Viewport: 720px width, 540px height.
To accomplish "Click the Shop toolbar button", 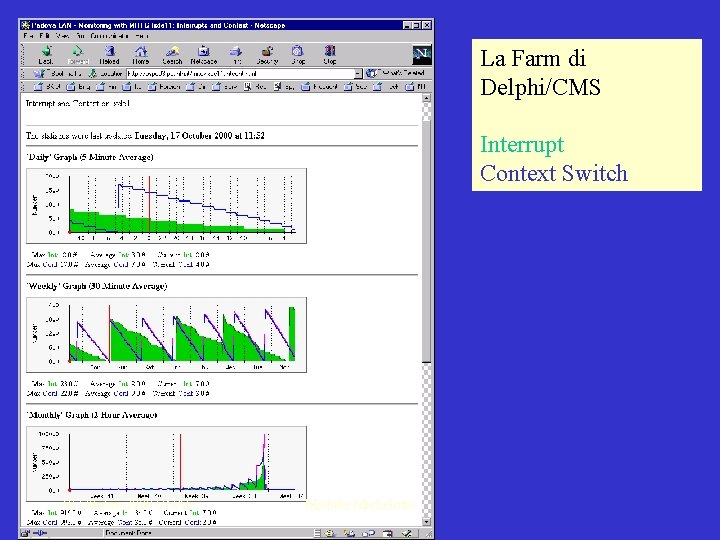I will click(298, 55).
